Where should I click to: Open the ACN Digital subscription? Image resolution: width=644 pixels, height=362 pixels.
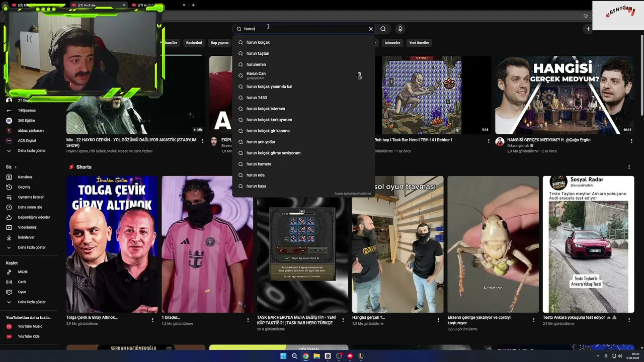(x=27, y=141)
